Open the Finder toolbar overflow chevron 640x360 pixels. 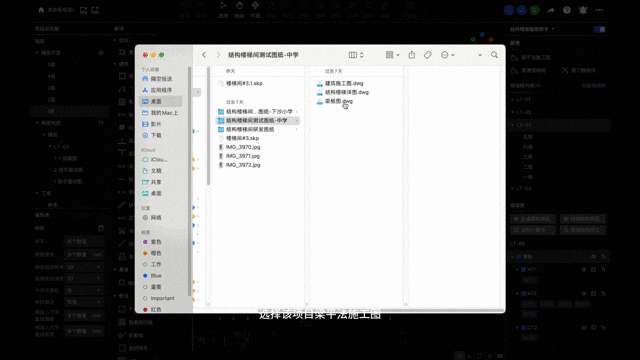(x=480, y=55)
